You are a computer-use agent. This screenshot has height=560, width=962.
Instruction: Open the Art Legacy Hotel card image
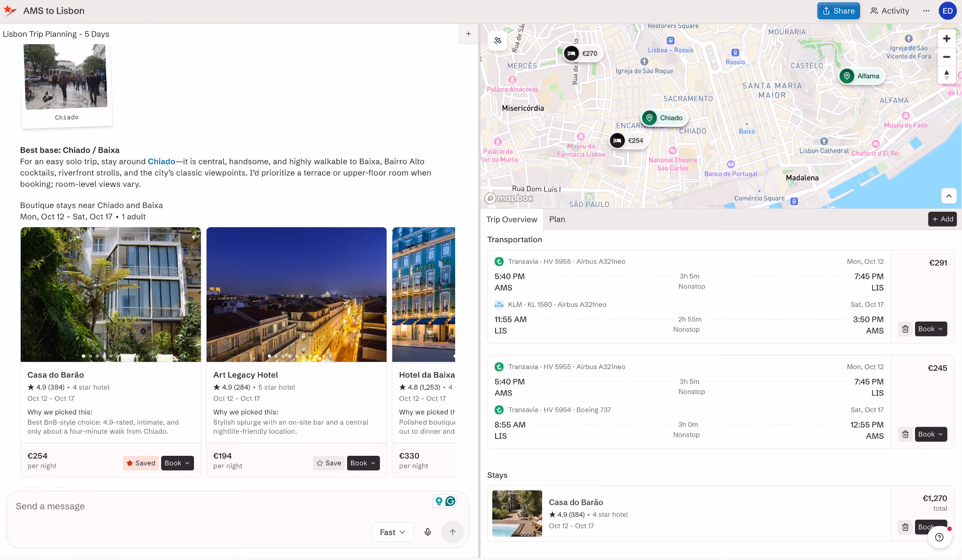pyautogui.click(x=296, y=295)
